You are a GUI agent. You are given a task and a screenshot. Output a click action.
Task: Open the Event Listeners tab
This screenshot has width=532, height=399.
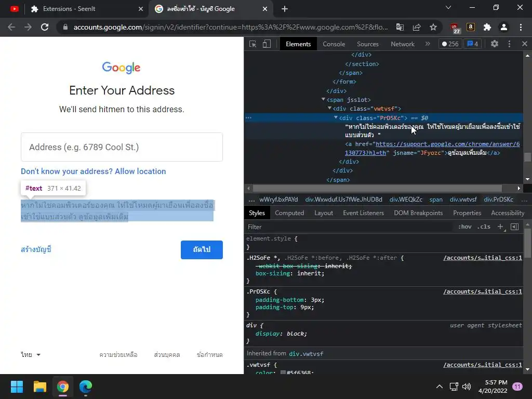click(363, 213)
